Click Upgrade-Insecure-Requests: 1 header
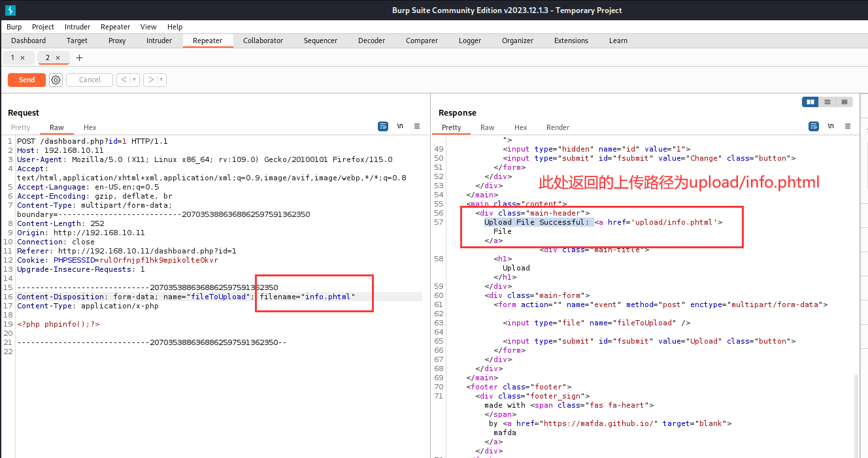The height and width of the screenshot is (458, 868). pyautogui.click(x=81, y=269)
